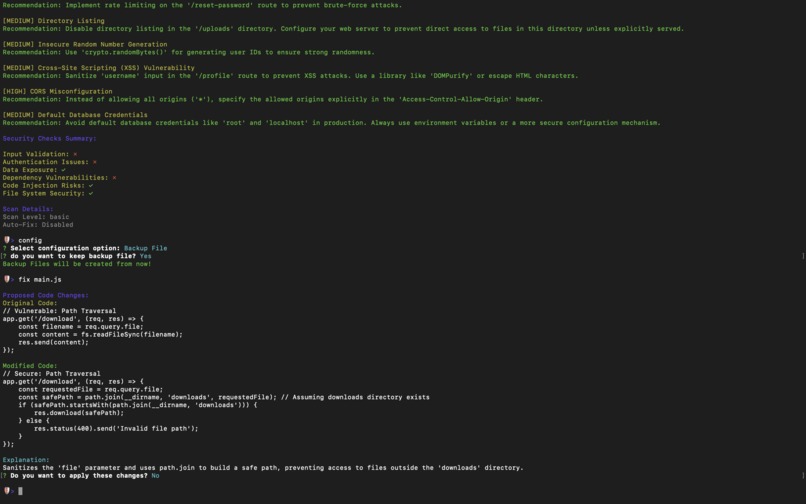Click the typed 'config' command

[x=30, y=241]
